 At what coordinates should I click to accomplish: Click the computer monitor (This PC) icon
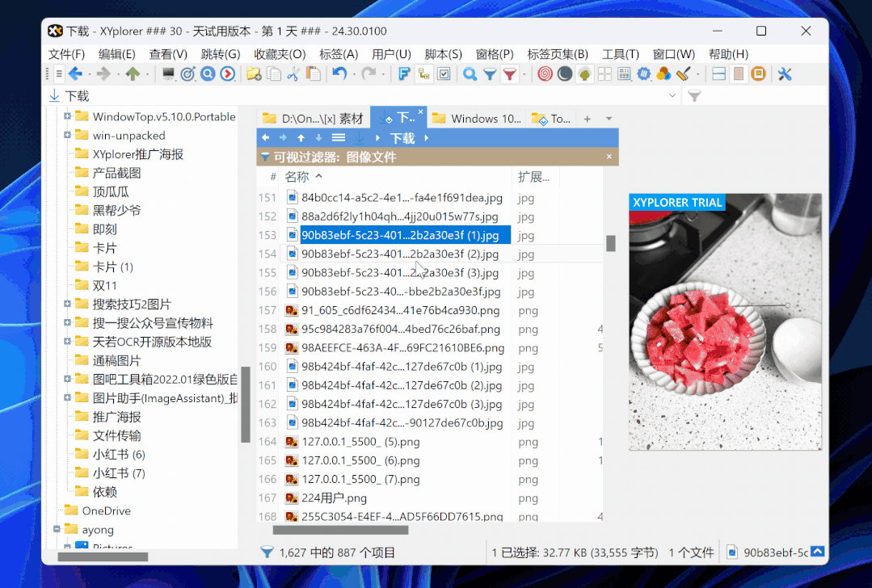pos(168,74)
